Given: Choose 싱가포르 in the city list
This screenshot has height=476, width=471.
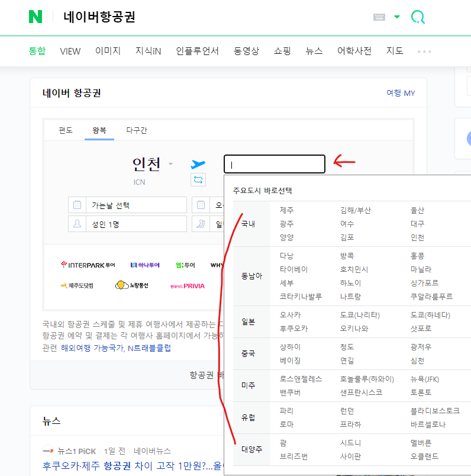Looking at the screenshot, I should tap(424, 283).
